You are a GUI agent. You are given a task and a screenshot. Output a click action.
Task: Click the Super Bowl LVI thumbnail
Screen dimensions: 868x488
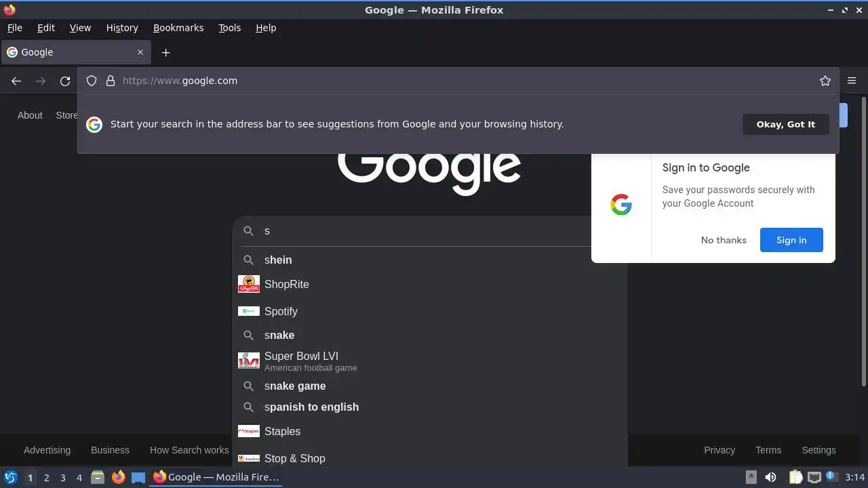(x=249, y=361)
